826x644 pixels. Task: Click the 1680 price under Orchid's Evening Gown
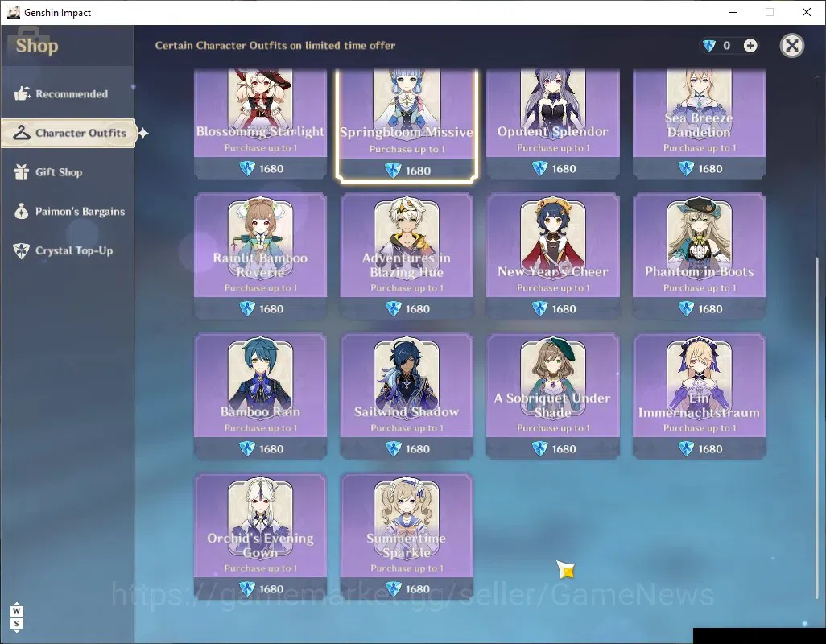click(262, 588)
